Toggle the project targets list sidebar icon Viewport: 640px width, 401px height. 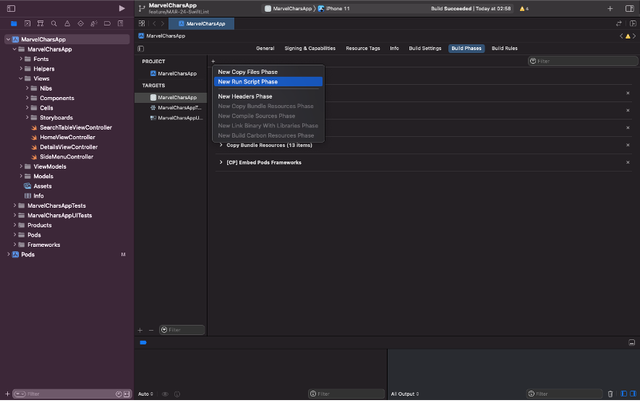tap(141, 49)
